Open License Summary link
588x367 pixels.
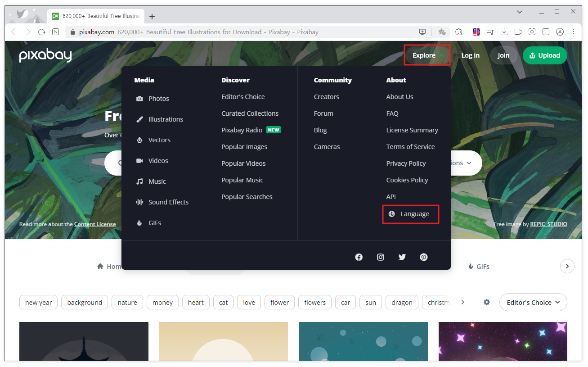(412, 130)
